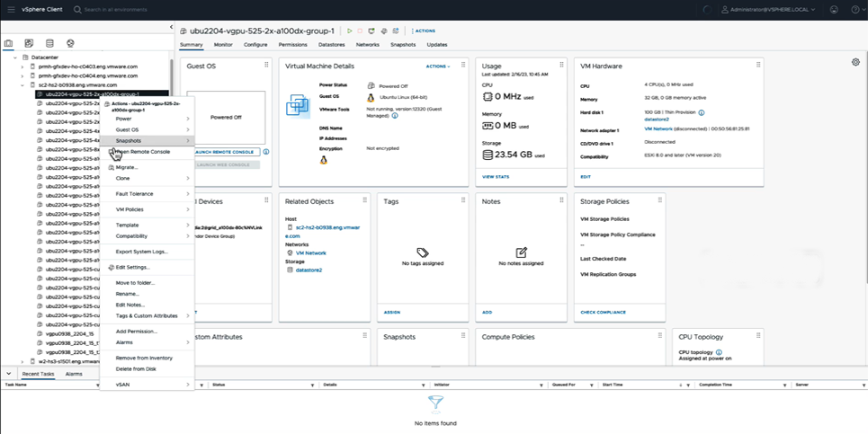The image size is (868, 434).
Task: Click EDIT on the VM Hardware card
Action: (586, 177)
